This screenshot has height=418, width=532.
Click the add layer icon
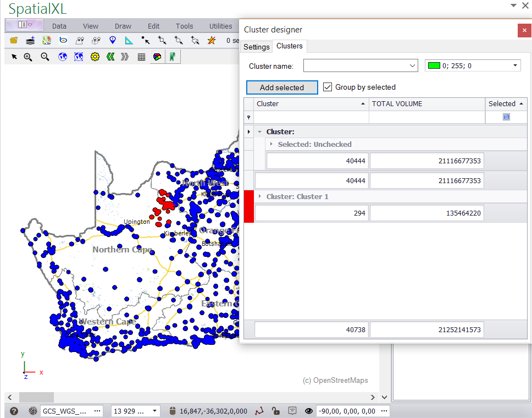(x=30, y=40)
